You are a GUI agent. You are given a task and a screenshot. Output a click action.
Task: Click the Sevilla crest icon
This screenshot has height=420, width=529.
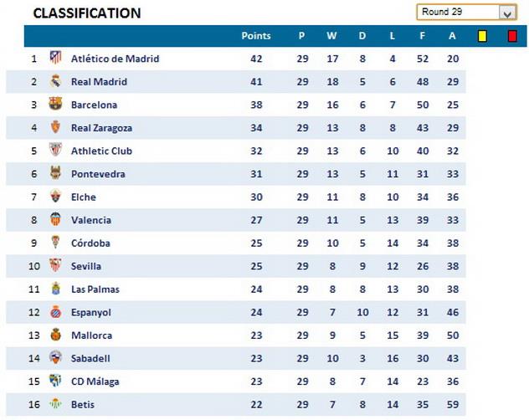(x=55, y=266)
